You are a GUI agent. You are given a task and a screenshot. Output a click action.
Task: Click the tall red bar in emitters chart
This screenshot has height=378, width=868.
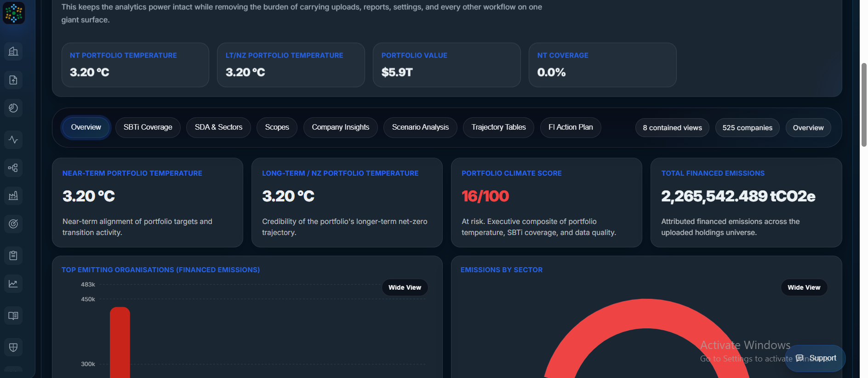120,342
